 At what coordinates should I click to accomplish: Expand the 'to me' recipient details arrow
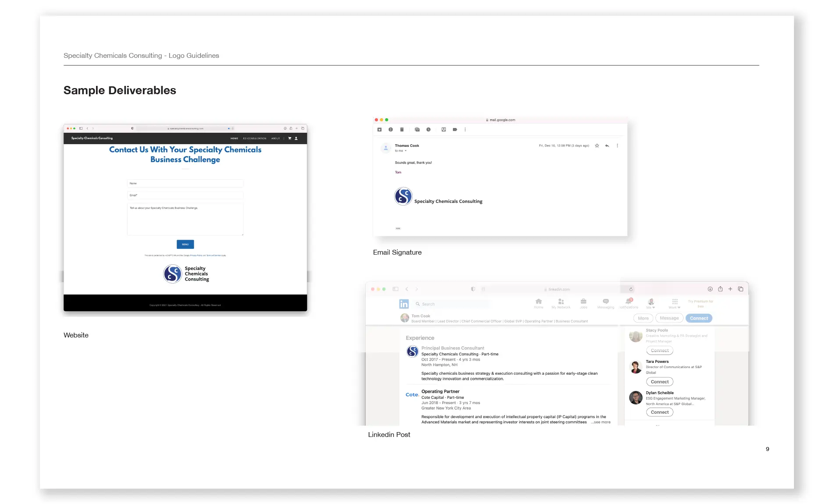(x=406, y=151)
